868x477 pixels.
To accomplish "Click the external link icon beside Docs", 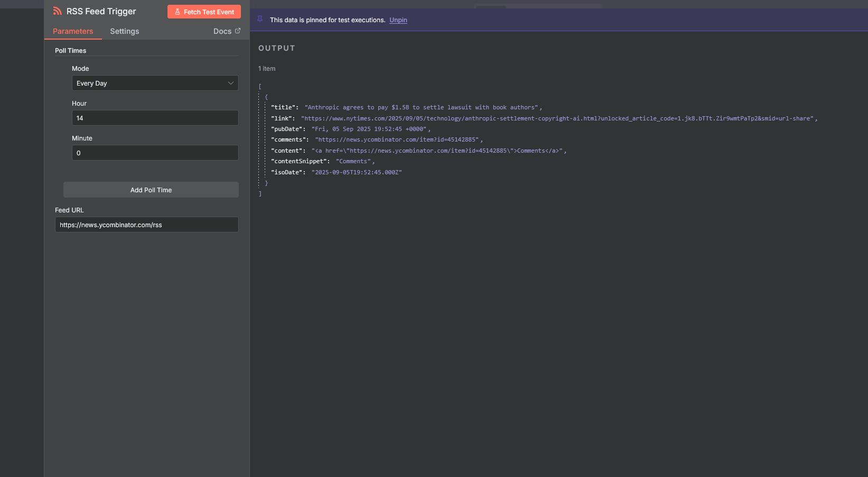I will [x=238, y=31].
